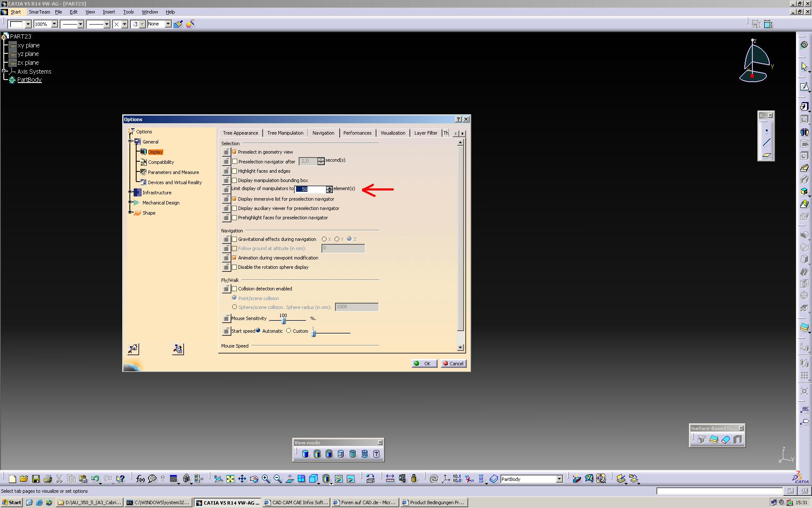Enable Preselection navigator after checkbox
The height and width of the screenshot is (508, 812).
click(x=235, y=161)
